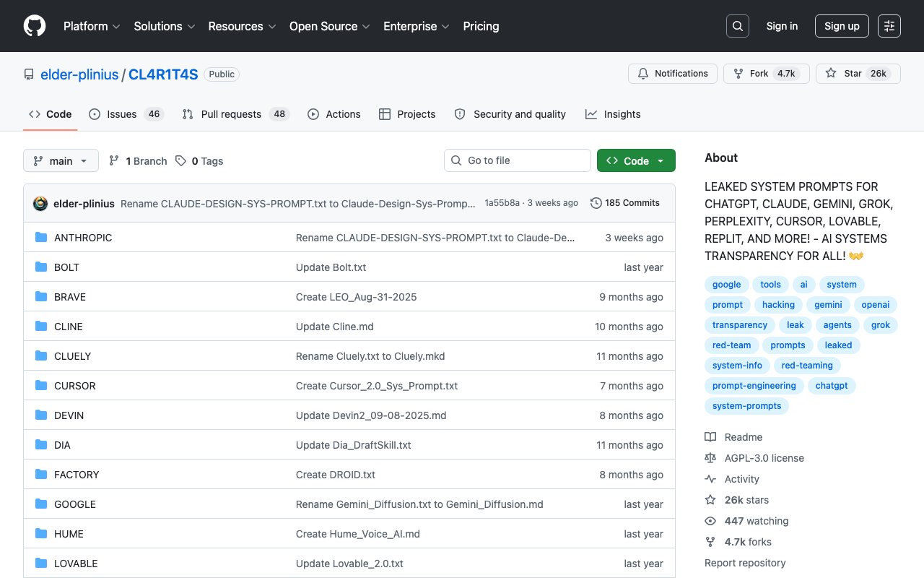Open the CURSOR folder icon
The height and width of the screenshot is (578, 924).
coord(41,386)
